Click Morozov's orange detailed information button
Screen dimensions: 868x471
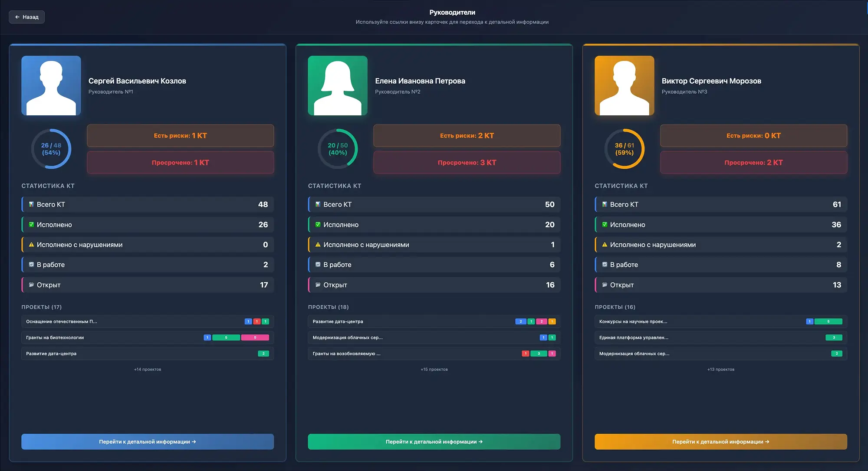[720, 442]
